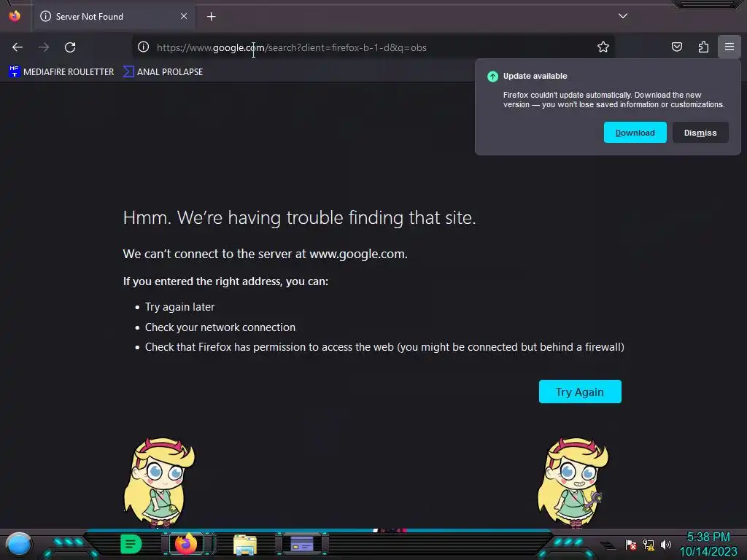Image resolution: width=747 pixels, height=560 pixels.
Task: Click the Firefox logo at top left
Action: [x=15, y=16]
